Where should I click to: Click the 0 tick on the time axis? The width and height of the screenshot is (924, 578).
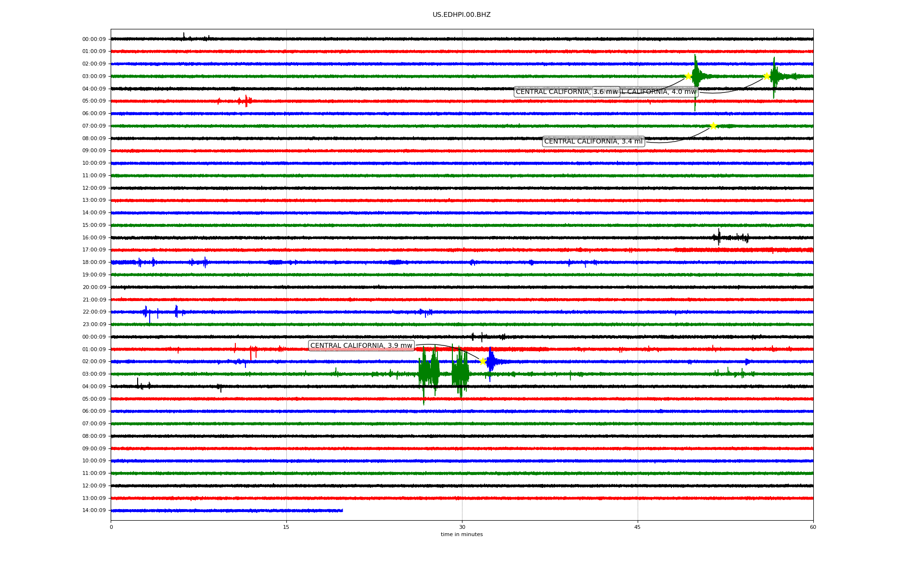pyautogui.click(x=111, y=527)
